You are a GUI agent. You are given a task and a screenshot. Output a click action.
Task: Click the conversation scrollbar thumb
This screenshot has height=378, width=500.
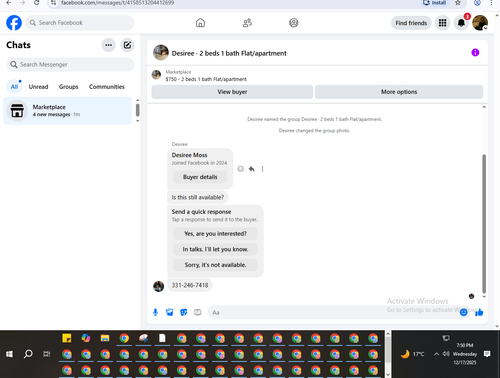point(484,223)
